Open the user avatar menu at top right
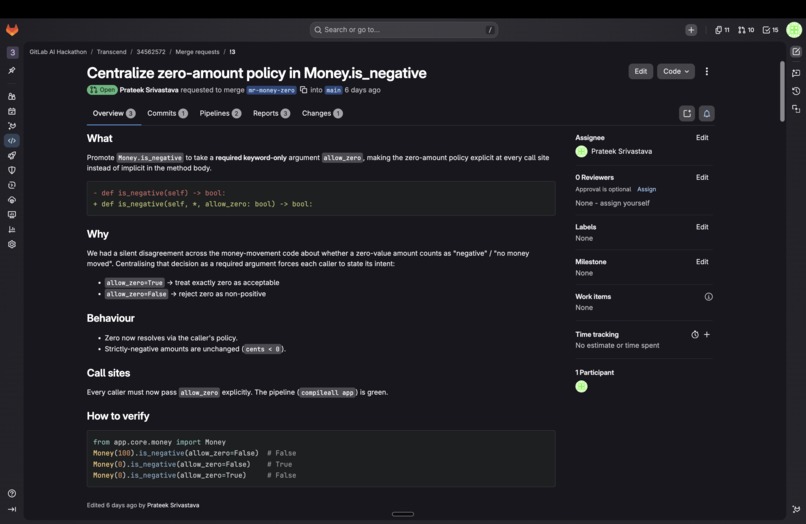This screenshot has width=806, height=524. [x=794, y=30]
